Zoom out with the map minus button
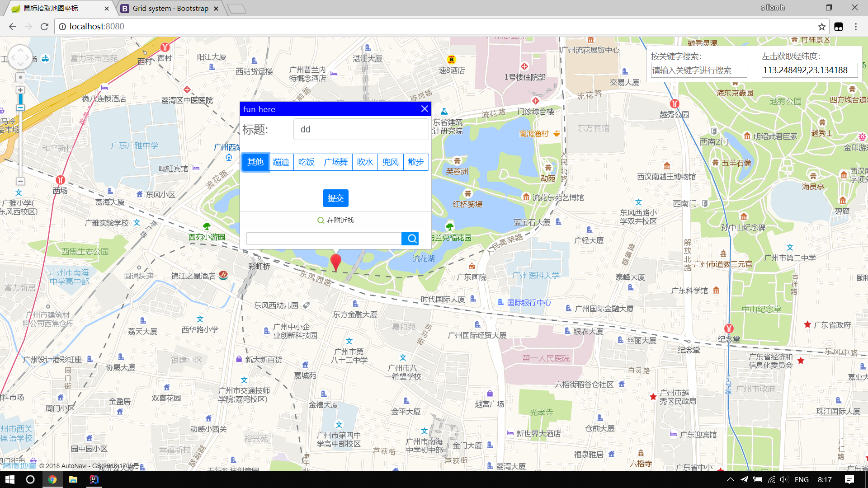 pos(20,181)
